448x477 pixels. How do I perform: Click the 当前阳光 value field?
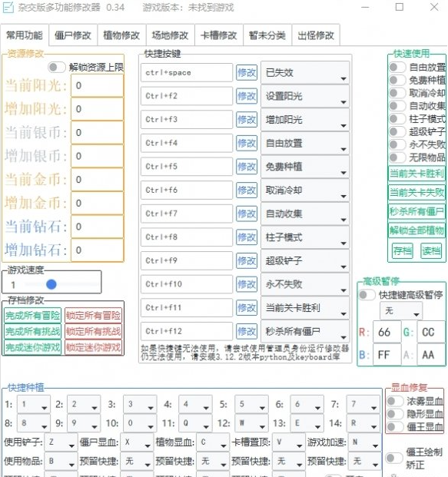click(97, 85)
